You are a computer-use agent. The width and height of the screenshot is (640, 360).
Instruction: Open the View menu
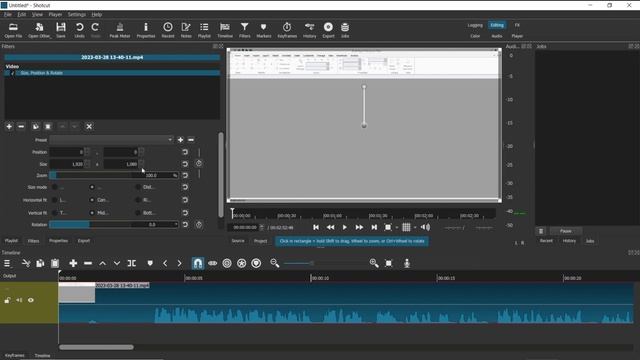pos(37,14)
